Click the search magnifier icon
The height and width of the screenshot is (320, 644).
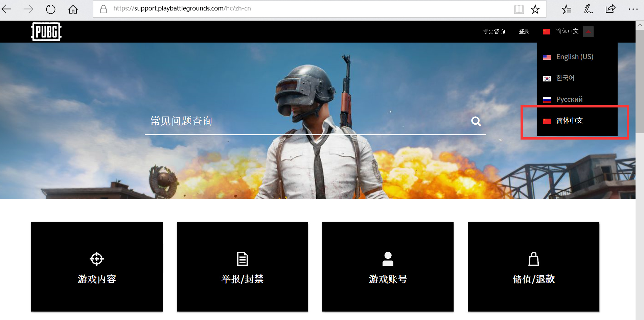pyautogui.click(x=476, y=121)
